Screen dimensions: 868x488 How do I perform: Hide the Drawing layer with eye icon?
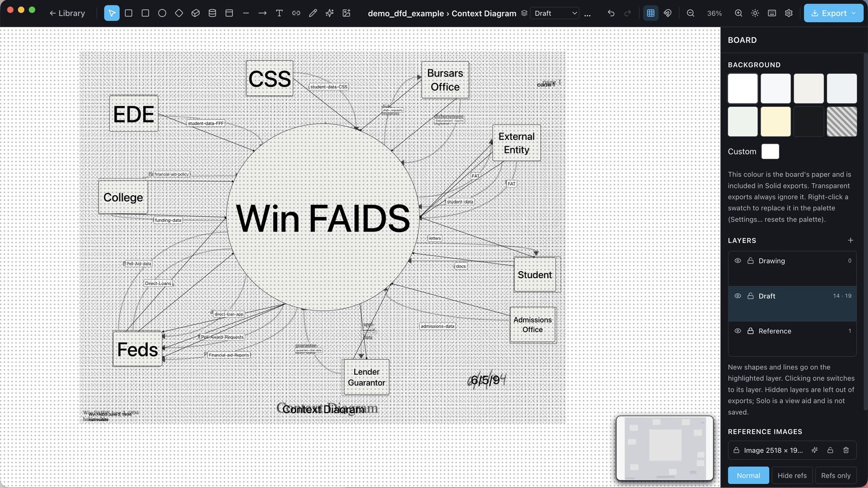click(x=738, y=261)
